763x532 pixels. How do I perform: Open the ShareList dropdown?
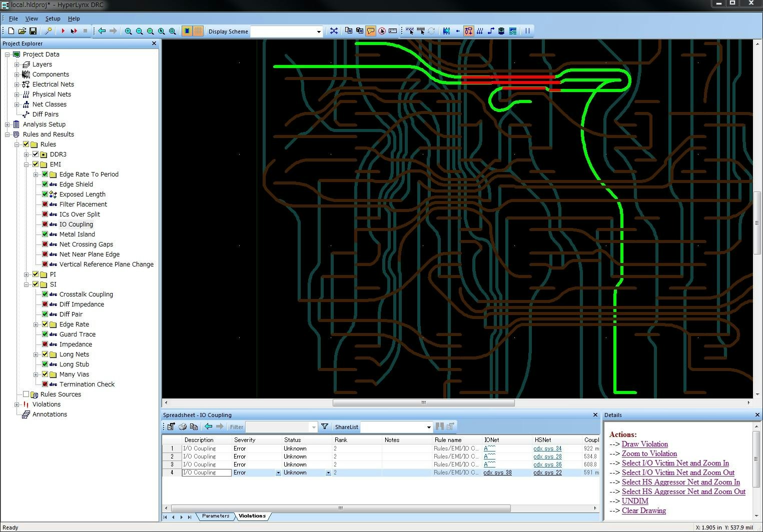coord(429,427)
